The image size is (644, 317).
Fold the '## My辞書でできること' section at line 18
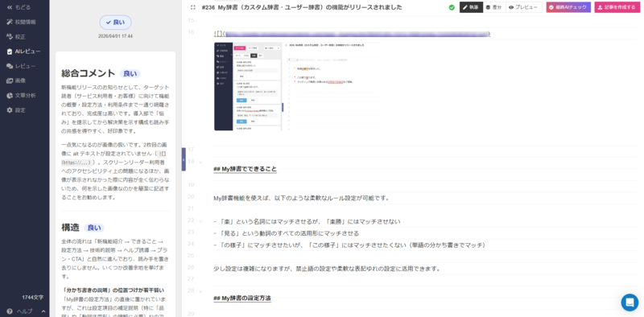(200, 163)
